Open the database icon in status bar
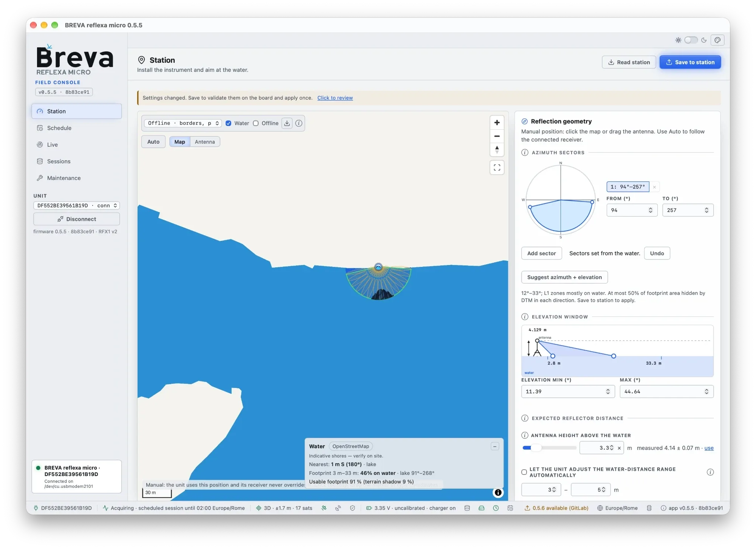Viewport: 756px width, 549px height. point(467,508)
